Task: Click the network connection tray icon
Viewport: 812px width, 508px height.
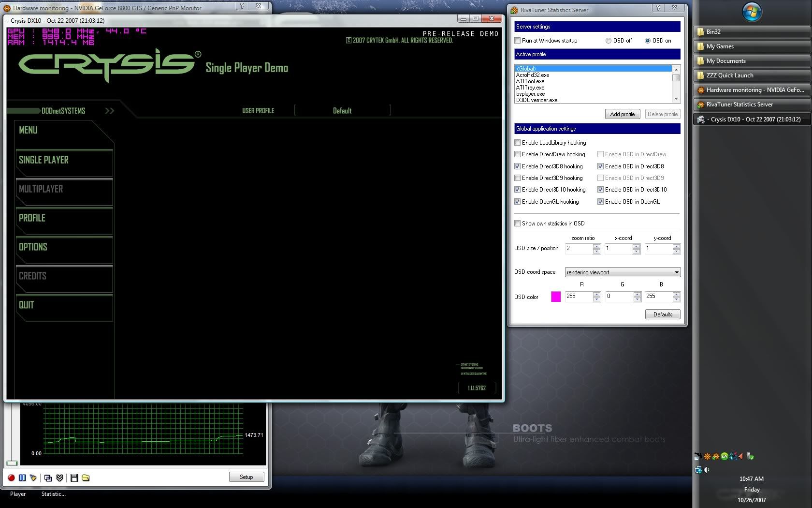Action: coord(698,469)
